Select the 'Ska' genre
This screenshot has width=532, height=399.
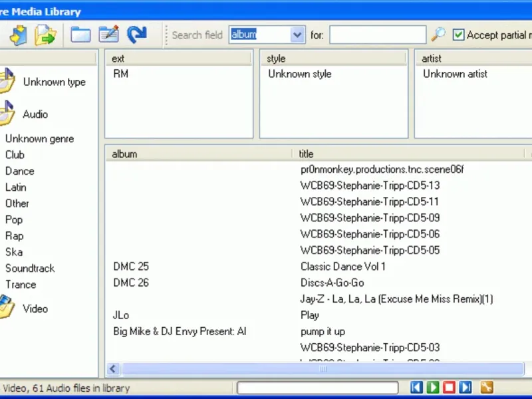(x=14, y=252)
